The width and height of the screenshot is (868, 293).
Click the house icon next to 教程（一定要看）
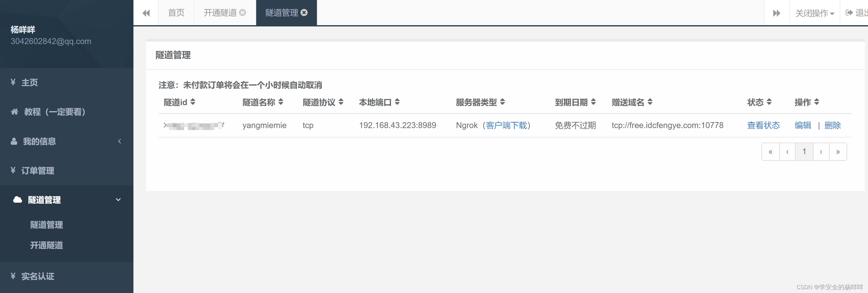14,112
